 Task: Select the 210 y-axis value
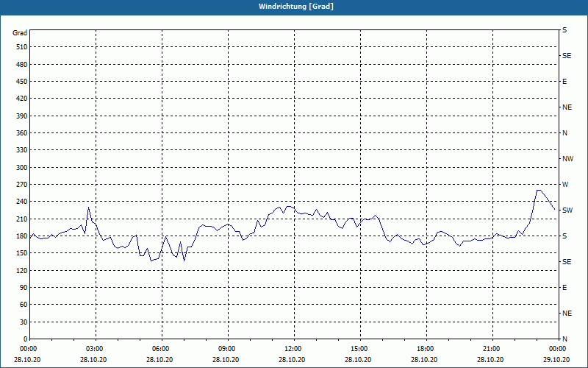22,219
